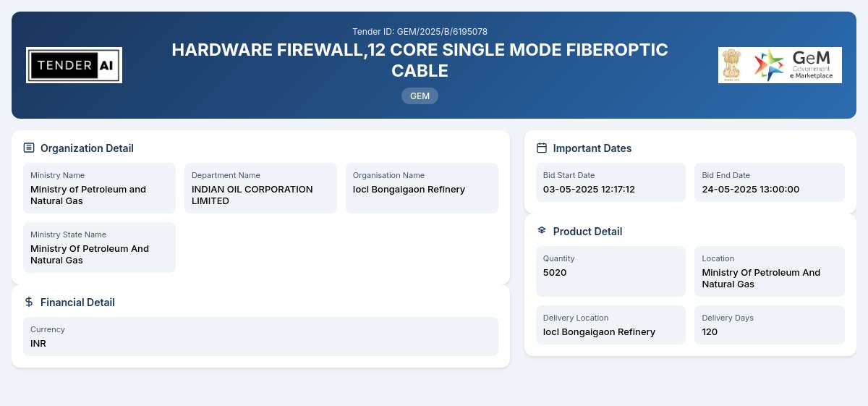868x406 pixels.
Task: Click the Organisation Name Iocl Bongaigaon card
Action: 422,188
